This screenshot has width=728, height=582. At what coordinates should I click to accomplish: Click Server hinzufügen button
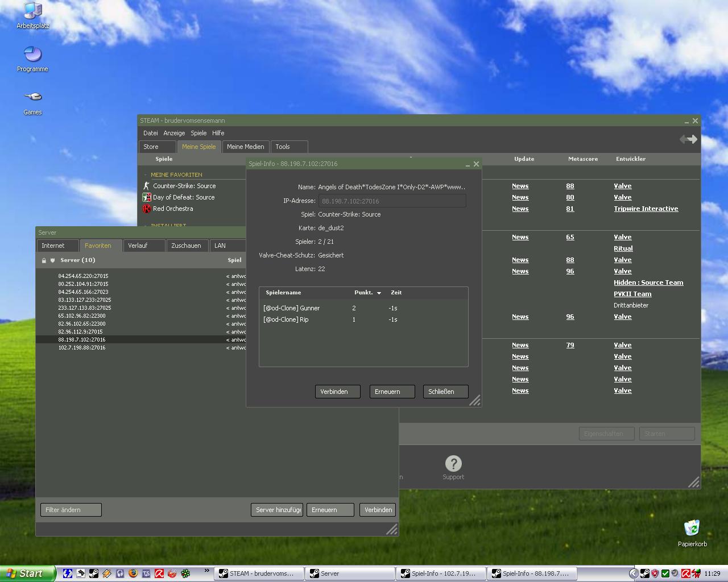point(276,510)
